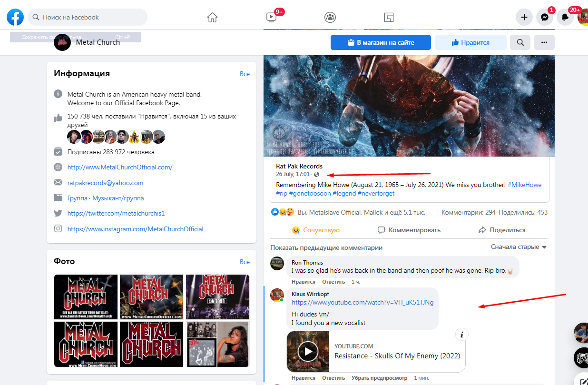This screenshot has width=588, height=385.
Task: Open the page more options ellipsis
Action: (x=544, y=42)
